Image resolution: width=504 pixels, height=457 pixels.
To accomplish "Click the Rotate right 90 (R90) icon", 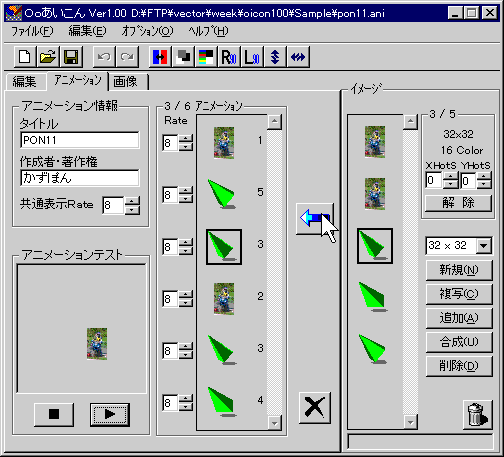I will tap(229, 57).
